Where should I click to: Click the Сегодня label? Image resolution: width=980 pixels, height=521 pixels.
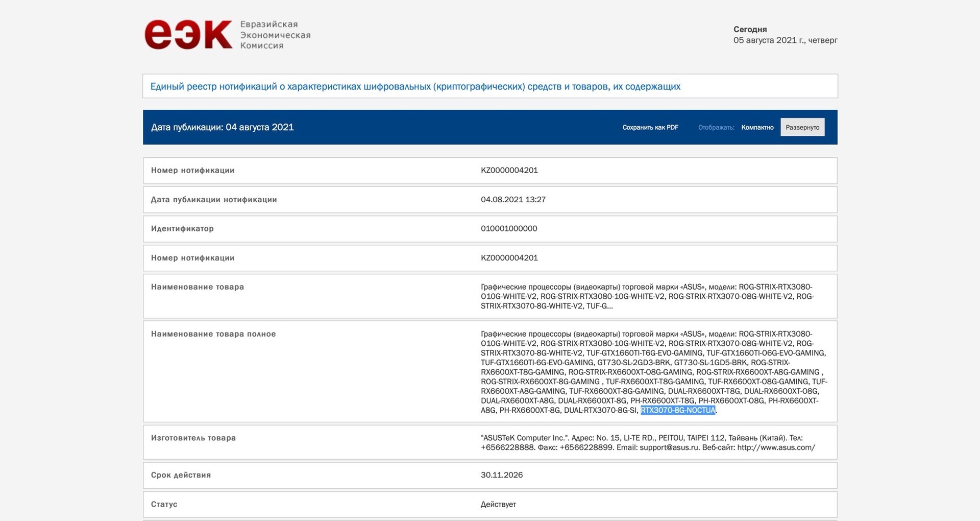[x=750, y=29]
